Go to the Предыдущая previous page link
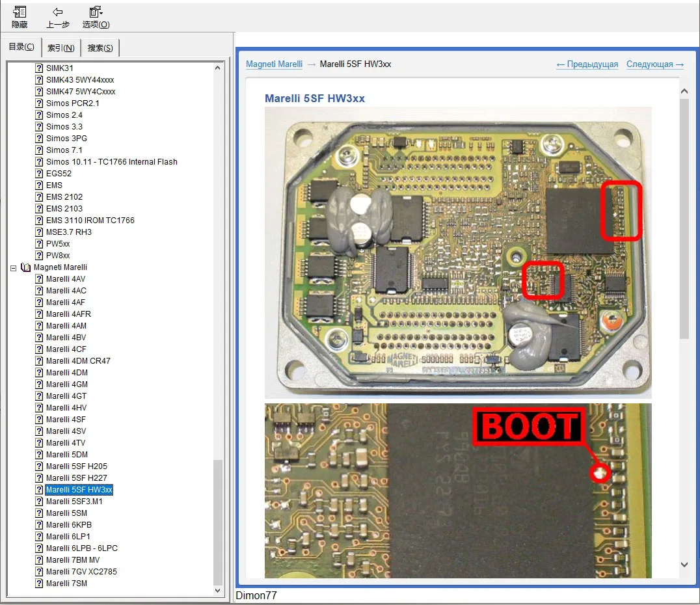700x605 pixels. pos(587,64)
